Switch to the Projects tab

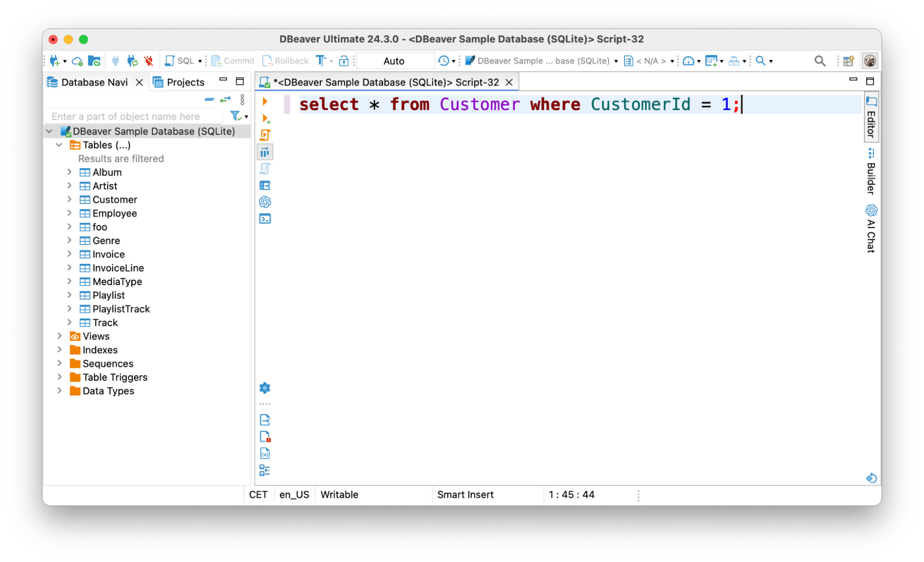coord(179,82)
